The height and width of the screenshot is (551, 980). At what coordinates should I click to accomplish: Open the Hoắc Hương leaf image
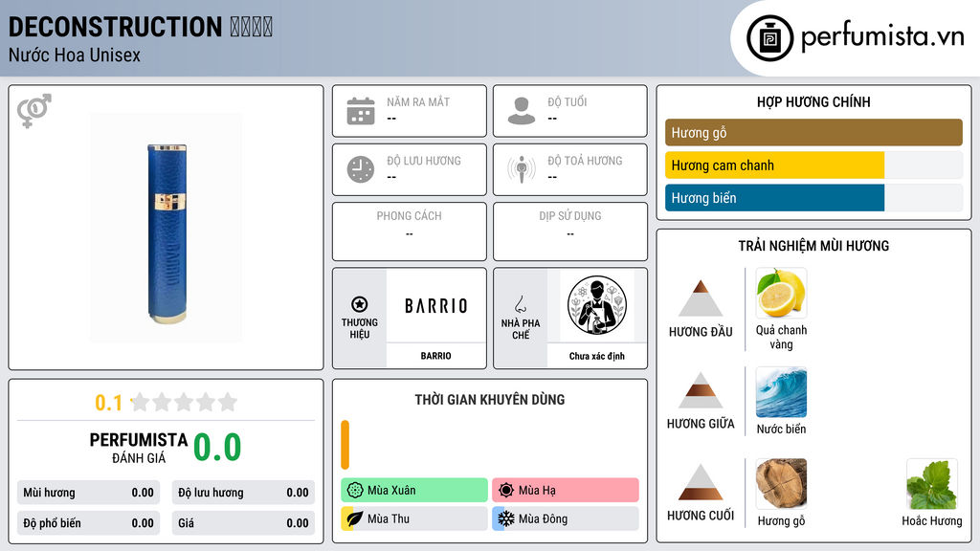932,483
